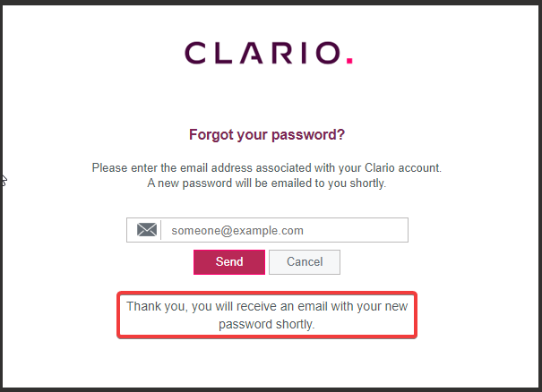The width and height of the screenshot is (542, 392).
Task: Click the Clario logo at the top
Action: pyautogui.click(x=269, y=52)
